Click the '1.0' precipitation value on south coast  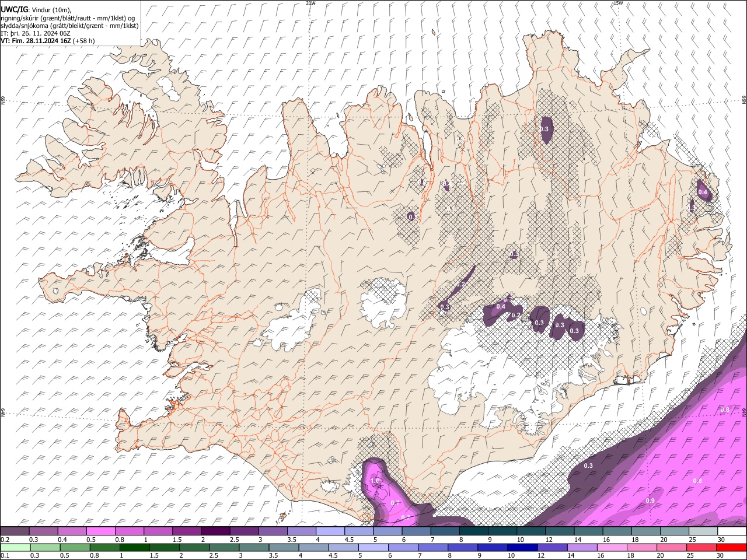(375, 481)
